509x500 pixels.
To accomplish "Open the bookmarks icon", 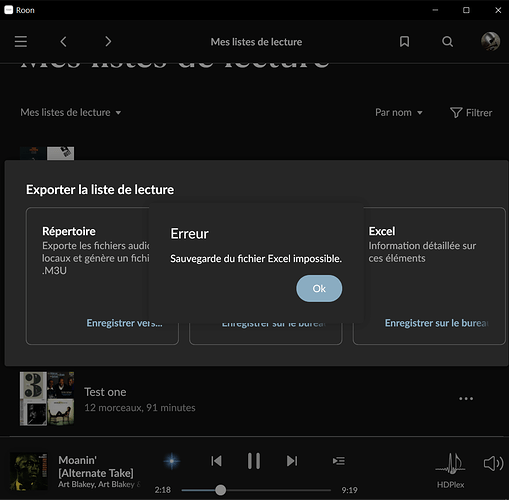I will (404, 42).
